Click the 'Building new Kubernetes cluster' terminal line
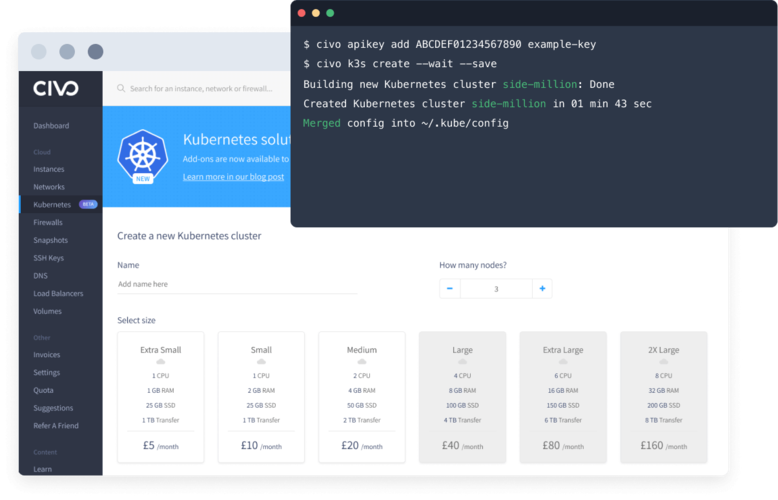 coord(458,84)
